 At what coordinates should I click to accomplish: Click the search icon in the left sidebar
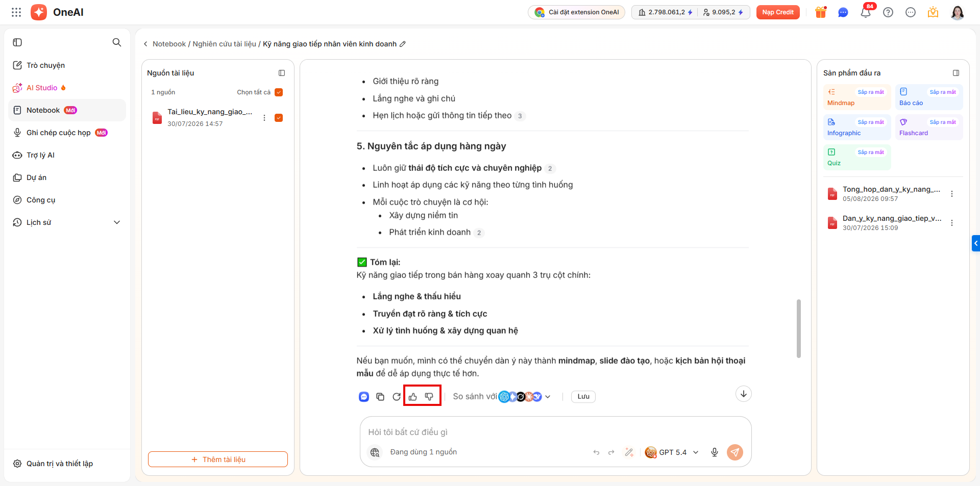point(117,42)
